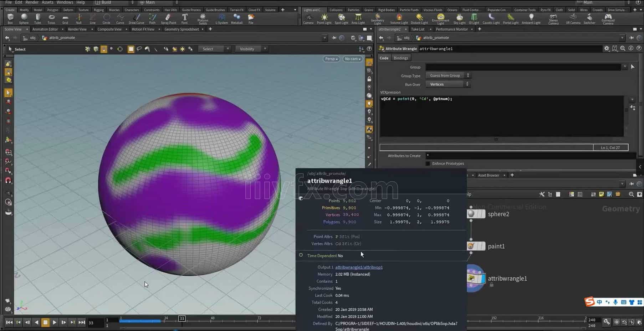Screen dimensions: 644x331
Task: Click in the VEXpression code editor
Action: [x=502, y=116]
